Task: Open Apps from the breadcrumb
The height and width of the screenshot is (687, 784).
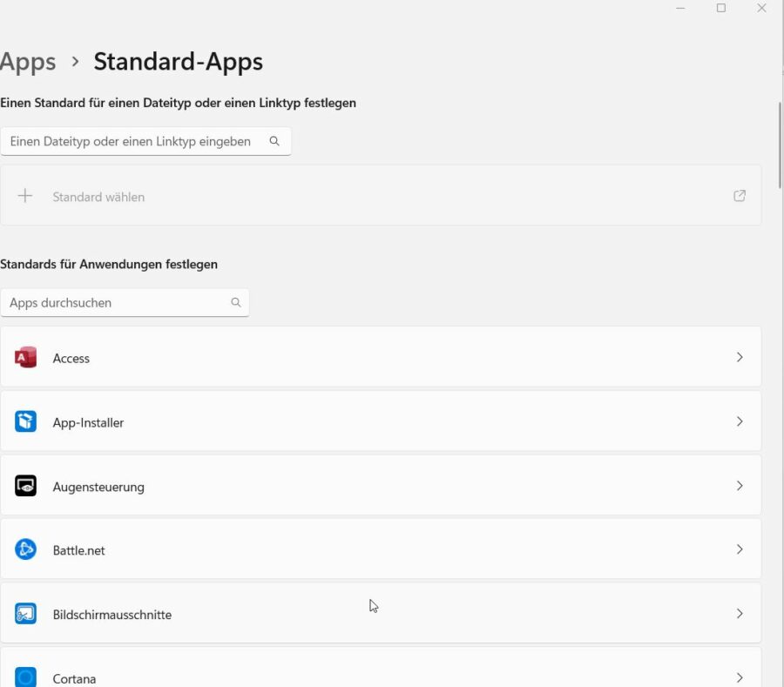Action: point(28,61)
